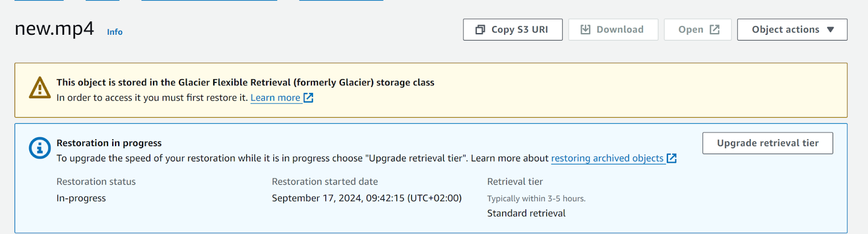Click the external-link icon after restoring archived objects

click(672, 158)
